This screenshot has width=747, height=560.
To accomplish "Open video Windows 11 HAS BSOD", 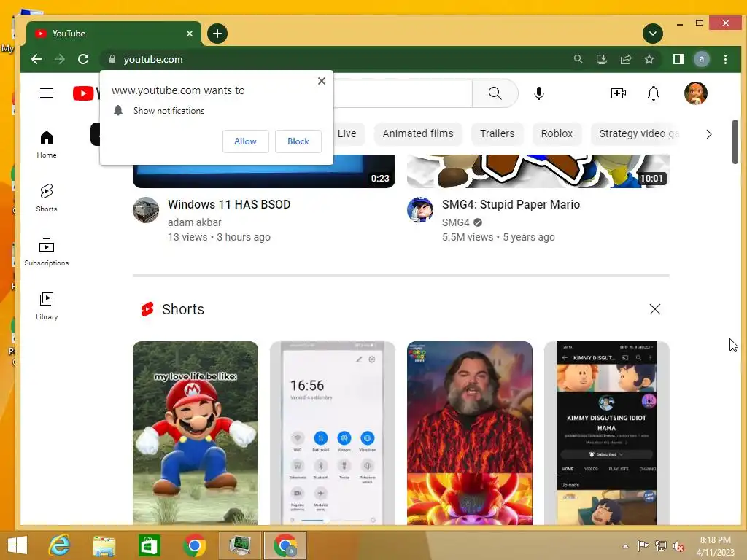I will 228,204.
